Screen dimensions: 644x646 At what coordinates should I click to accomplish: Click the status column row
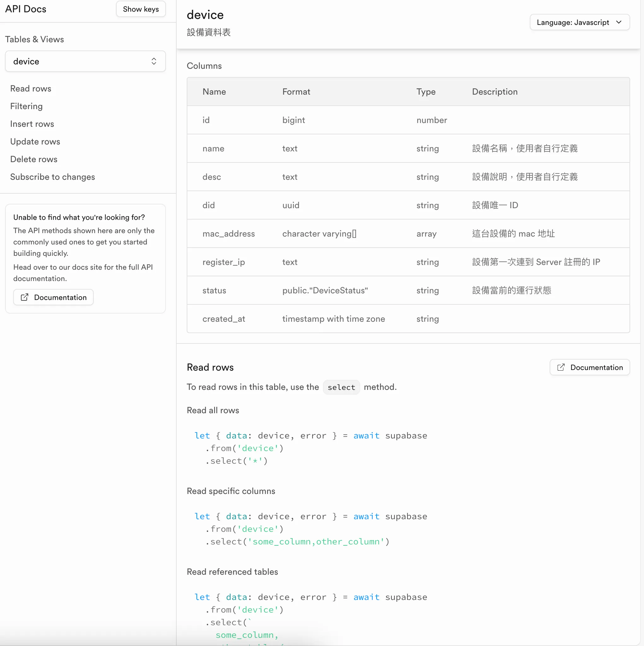pos(408,290)
